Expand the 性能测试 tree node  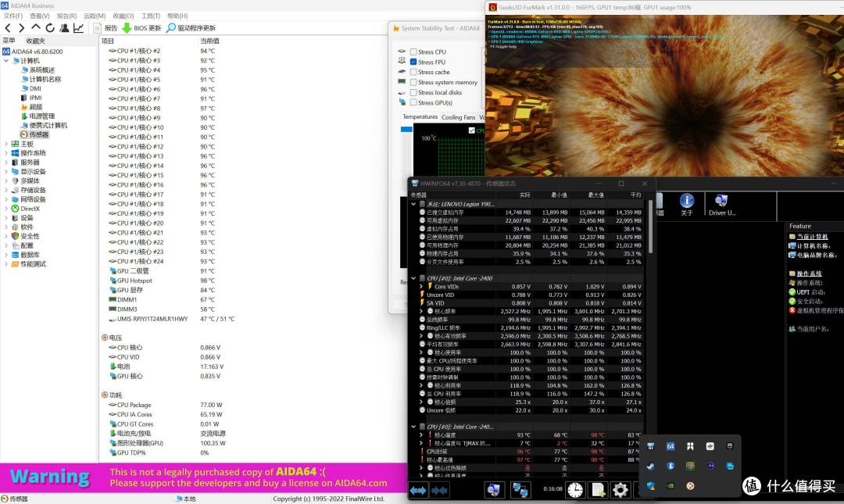[6, 264]
